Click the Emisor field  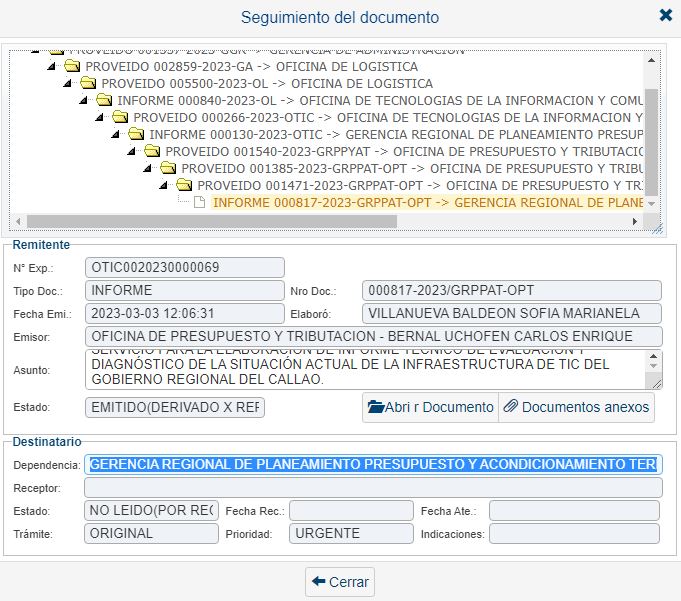pyautogui.click(x=374, y=337)
